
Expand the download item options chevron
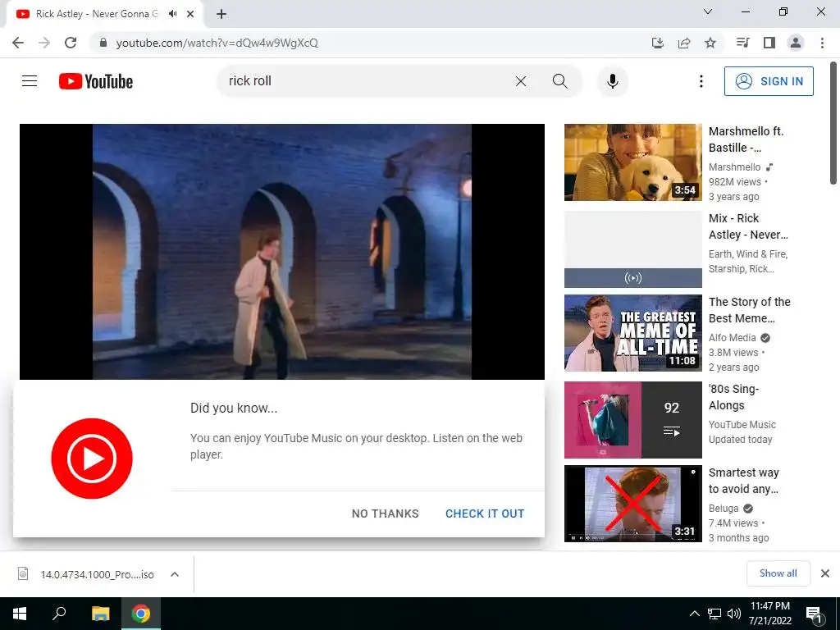pyautogui.click(x=175, y=574)
